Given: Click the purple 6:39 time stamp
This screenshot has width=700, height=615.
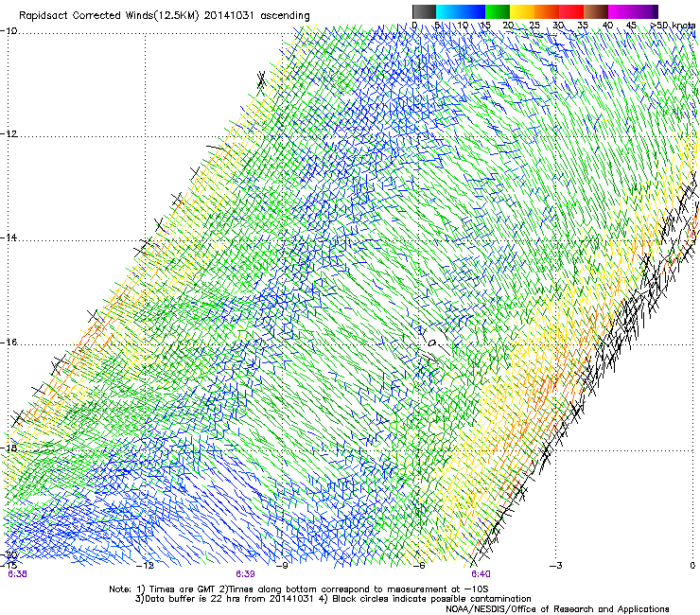Looking at the screenshot, I should 246,574.
